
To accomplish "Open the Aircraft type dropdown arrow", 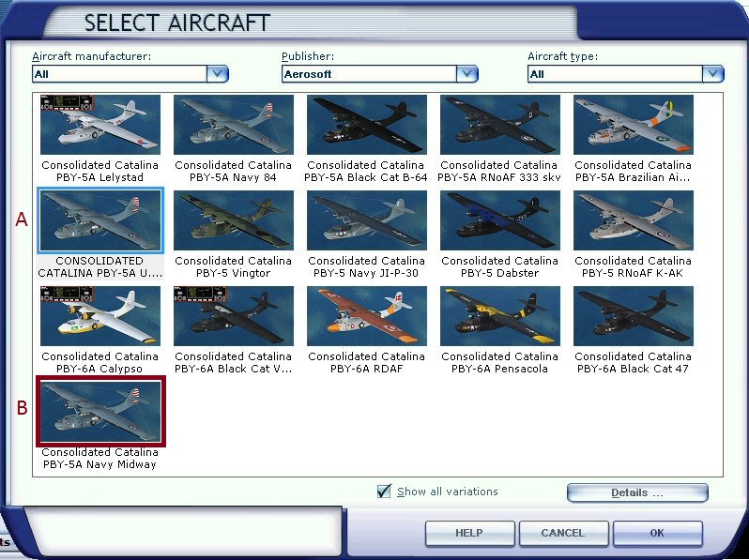I will tap(712, 74).
